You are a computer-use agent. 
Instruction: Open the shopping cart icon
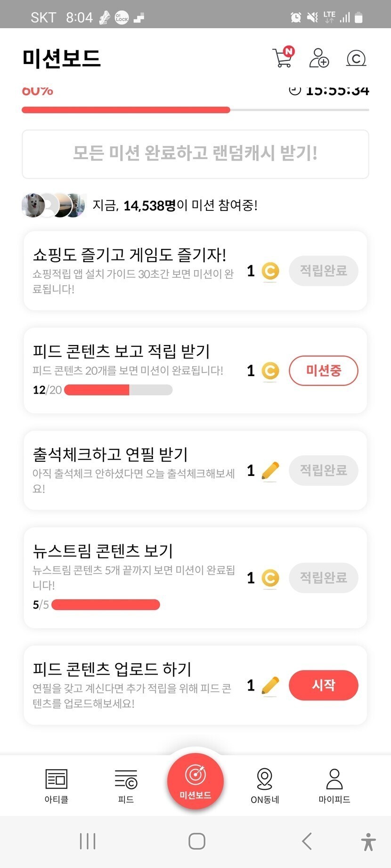click(283, 58)
